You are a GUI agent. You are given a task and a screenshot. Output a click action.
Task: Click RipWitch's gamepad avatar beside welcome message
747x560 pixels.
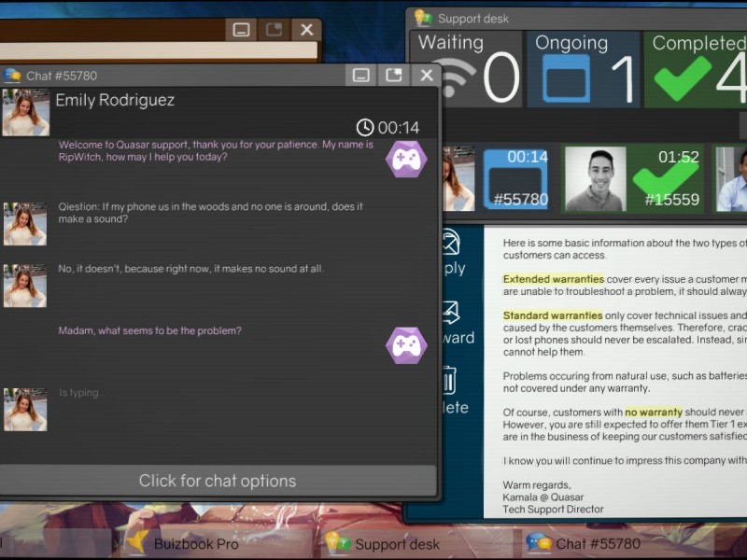point(405,158)
